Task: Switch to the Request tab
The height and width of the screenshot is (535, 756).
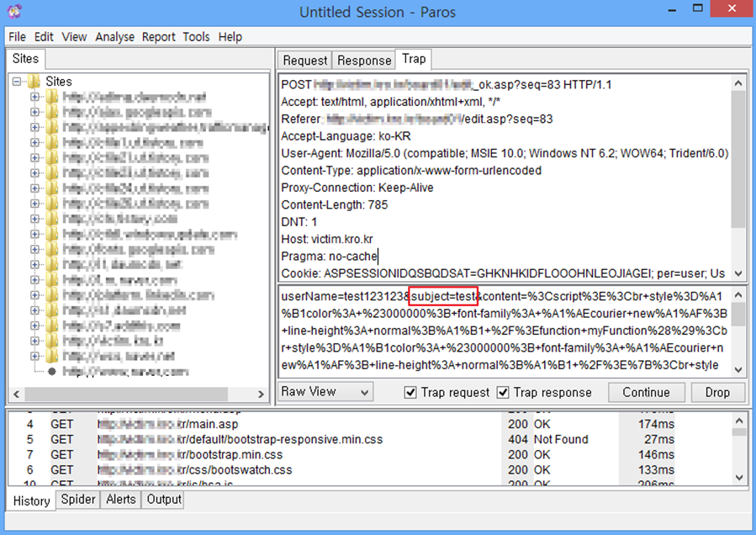Action: (304, 61)
